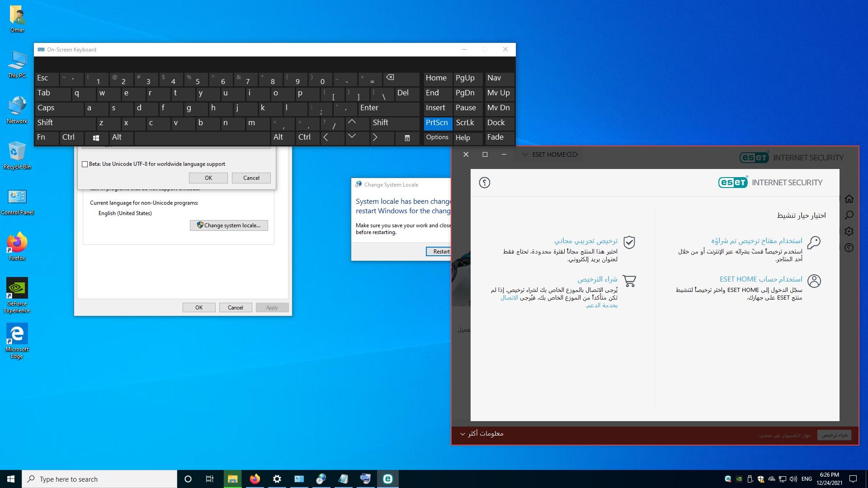Screen dimensions: 868x488
Task: Click the space bar on On-Screen Keyboard
Action: click(x=202, y=137)
